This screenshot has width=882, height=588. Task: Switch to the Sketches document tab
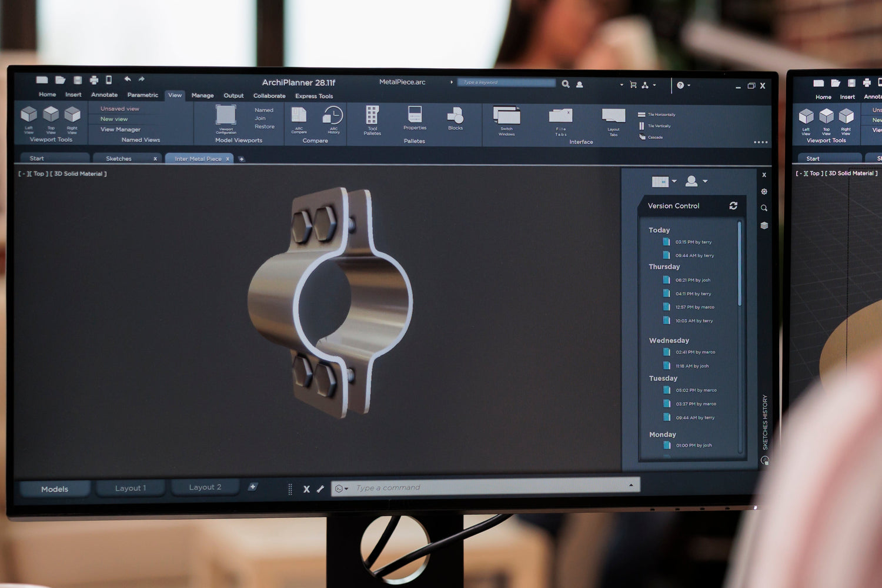coord(128,159)
